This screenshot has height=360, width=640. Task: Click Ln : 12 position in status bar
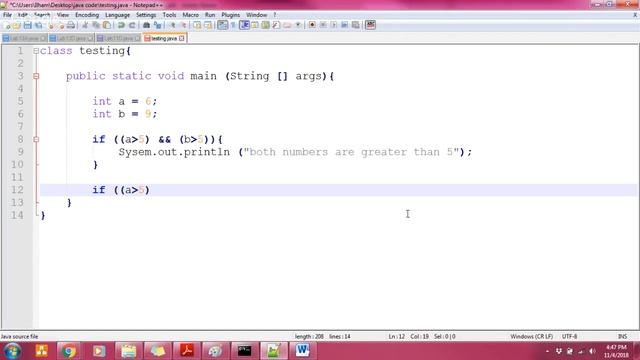point(396,336)
